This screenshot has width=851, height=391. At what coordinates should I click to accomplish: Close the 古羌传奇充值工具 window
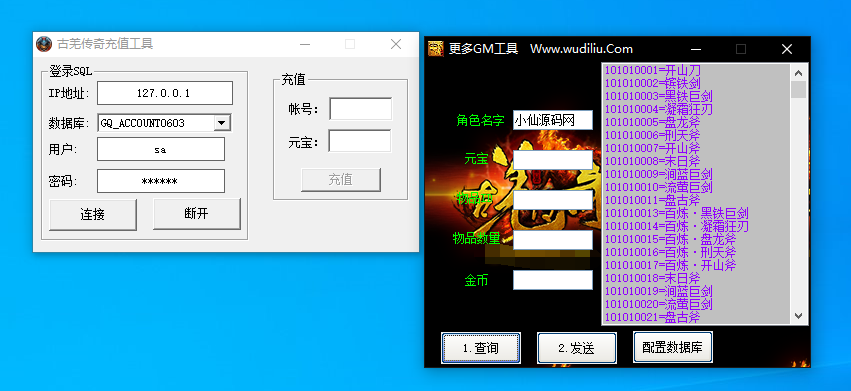396,44
